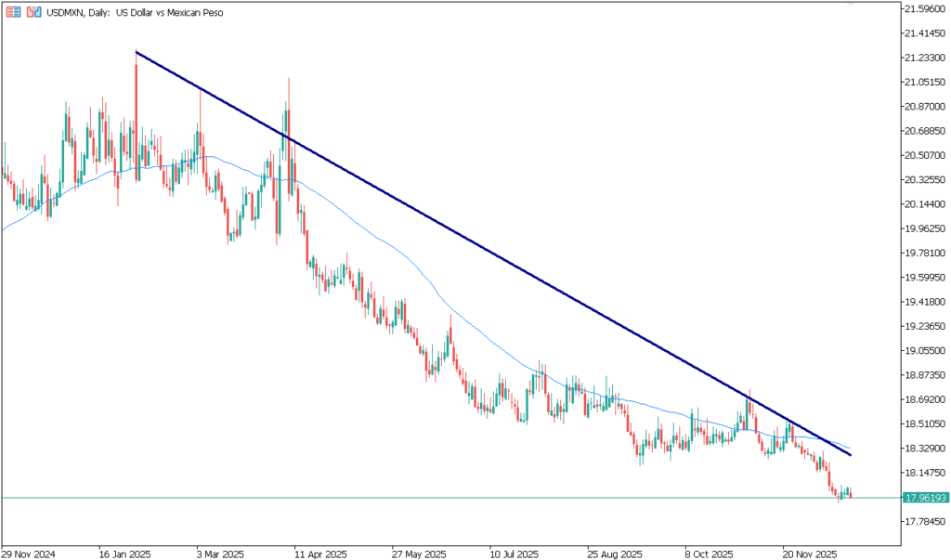
Task: Click the 10 Jul 2025 date label
Action: pos(514,553)
